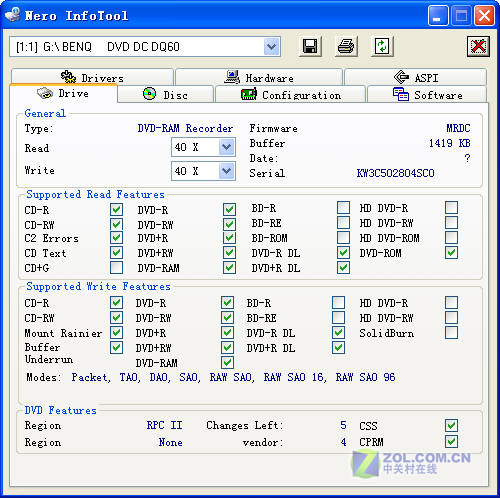This screenshot has height=498, width=500.
Task: Toggle the HD DVD-RW write checkbox
Action: coord(451,317)
